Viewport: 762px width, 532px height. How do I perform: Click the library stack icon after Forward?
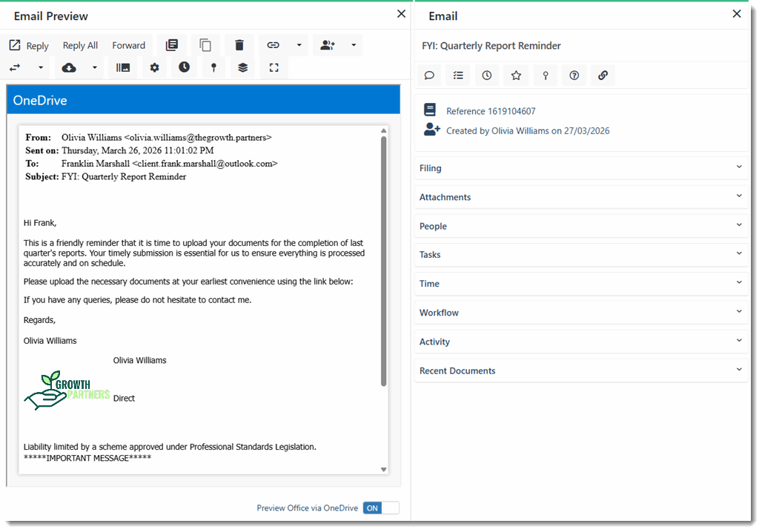[x=172, y=45]
